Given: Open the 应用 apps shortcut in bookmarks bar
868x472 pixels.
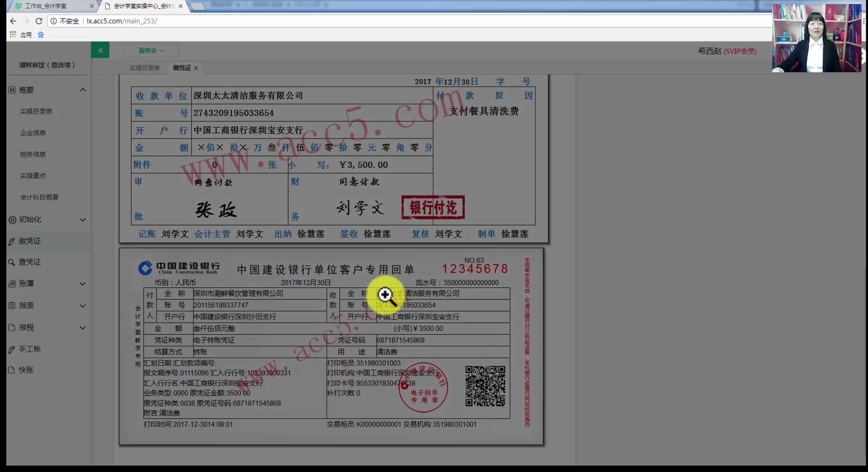Looking at the screenshot, I should point(20,34).
